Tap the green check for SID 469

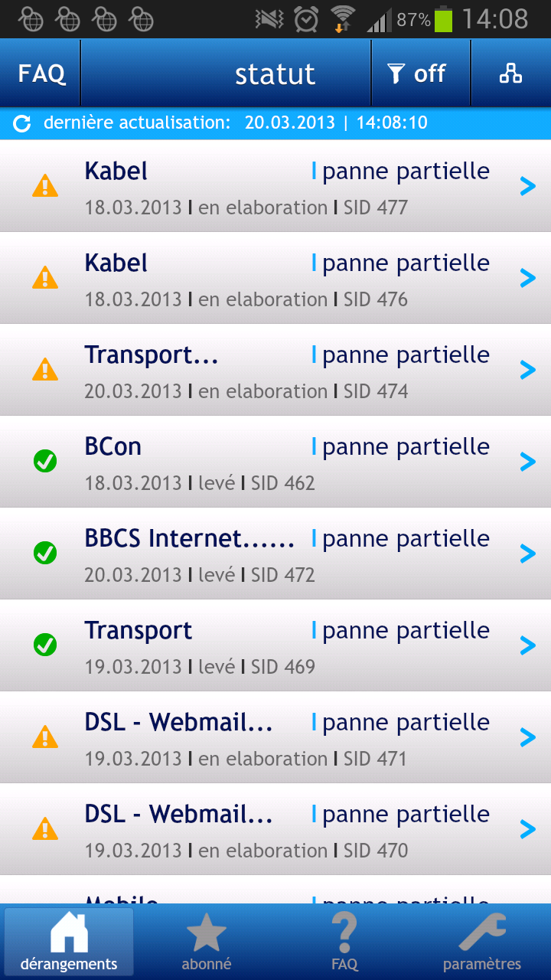(x=45, y=645)
